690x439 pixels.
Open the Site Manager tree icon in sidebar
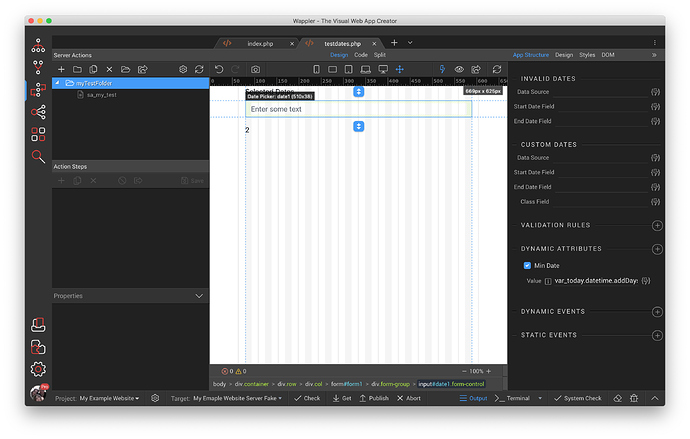tap(38, 45)
